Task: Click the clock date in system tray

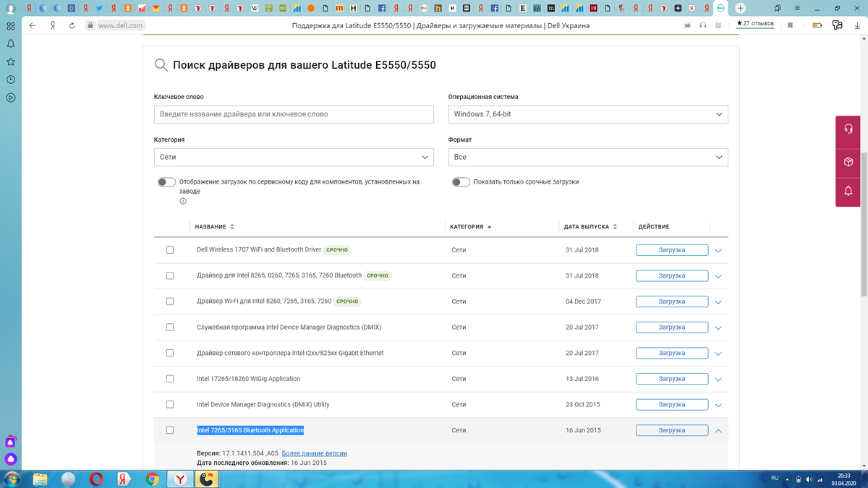Action: pos(843,479)
